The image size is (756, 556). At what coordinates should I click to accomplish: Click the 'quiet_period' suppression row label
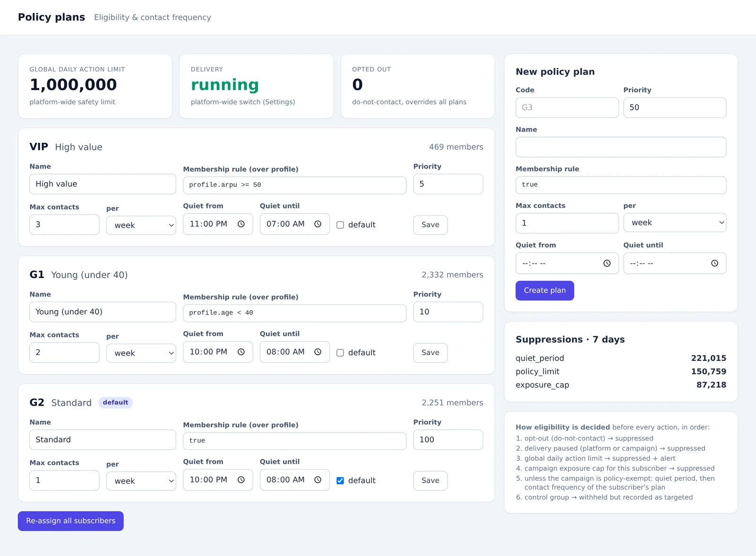click(540, 358)
